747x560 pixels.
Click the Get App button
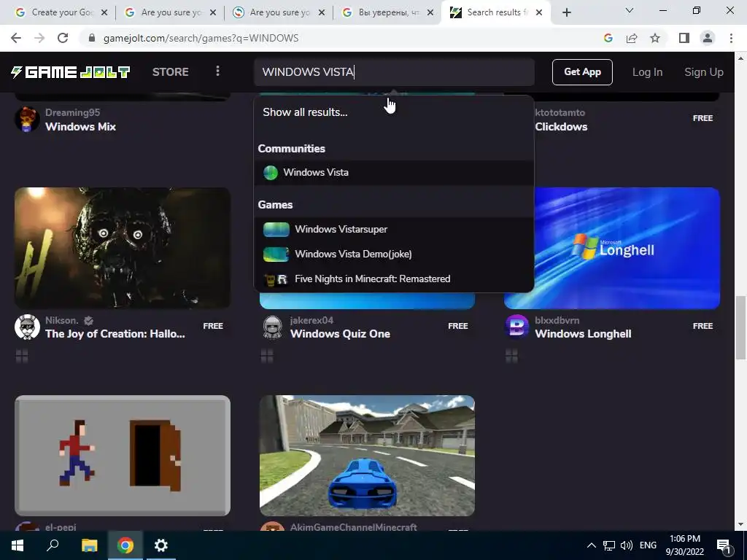pyautogui.click(x=582, y=72)
